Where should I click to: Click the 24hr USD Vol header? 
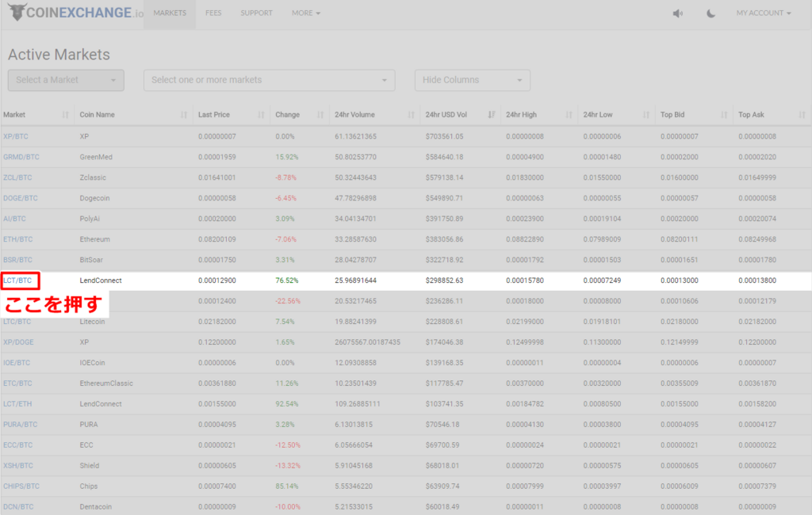coord(446,115)
